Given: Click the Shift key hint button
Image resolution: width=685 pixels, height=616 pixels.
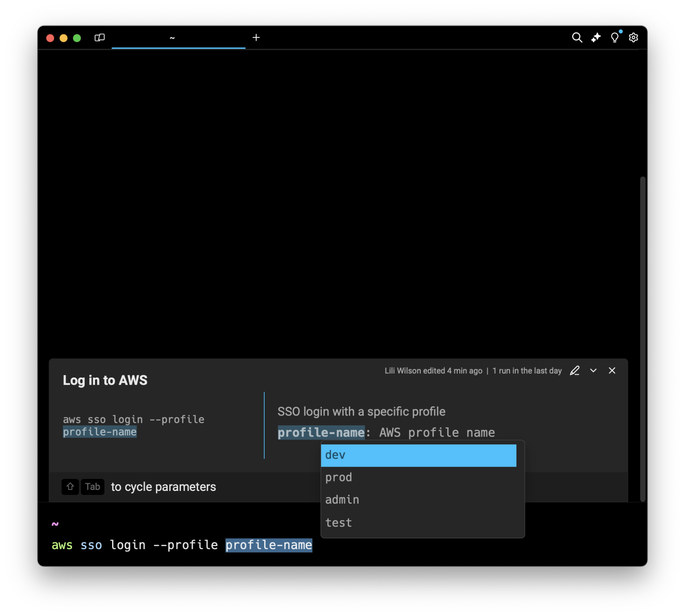Looking at the screenshot, I should pyautogui.click(x=70, y=487).
